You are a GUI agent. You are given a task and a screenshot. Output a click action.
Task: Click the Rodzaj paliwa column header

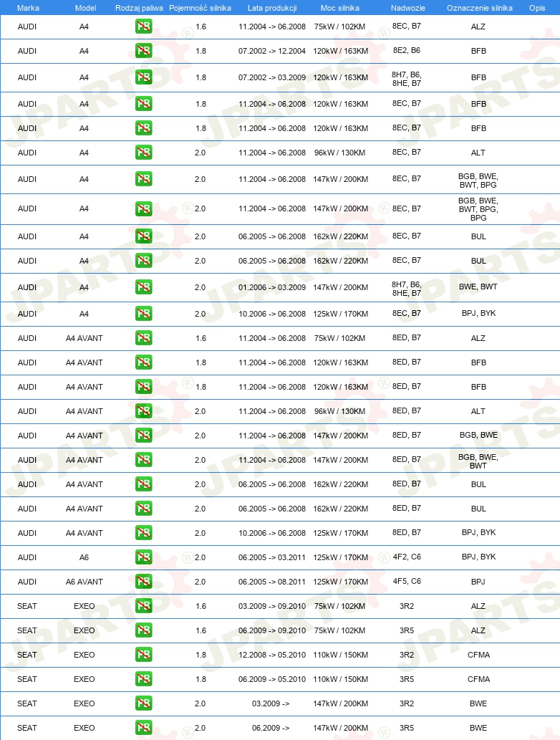[139, 8]
